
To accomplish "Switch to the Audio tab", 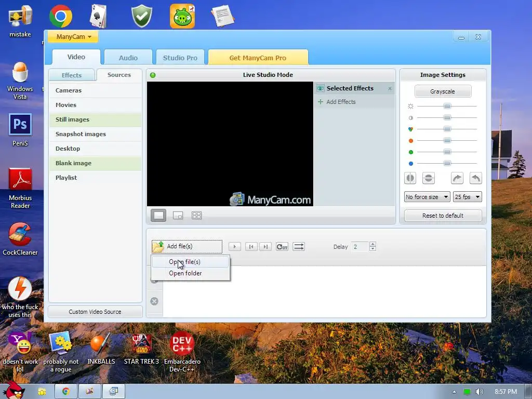I will click(x=128, y=58).
